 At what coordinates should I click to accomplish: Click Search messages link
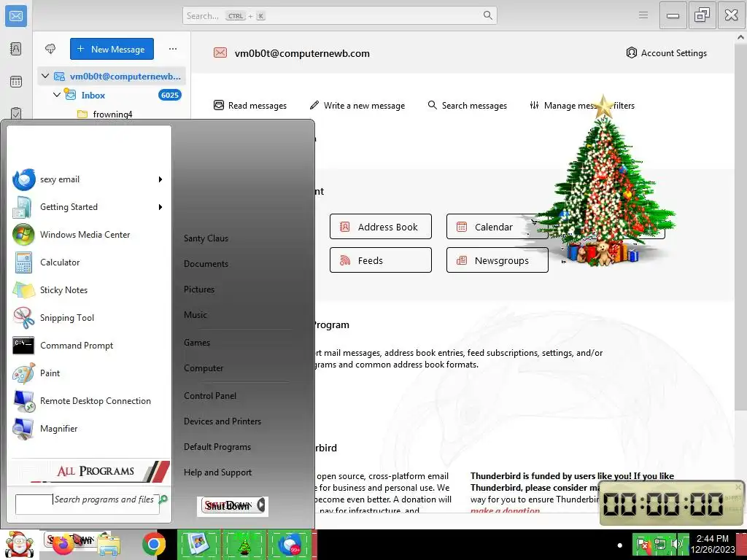coord(468,105)
